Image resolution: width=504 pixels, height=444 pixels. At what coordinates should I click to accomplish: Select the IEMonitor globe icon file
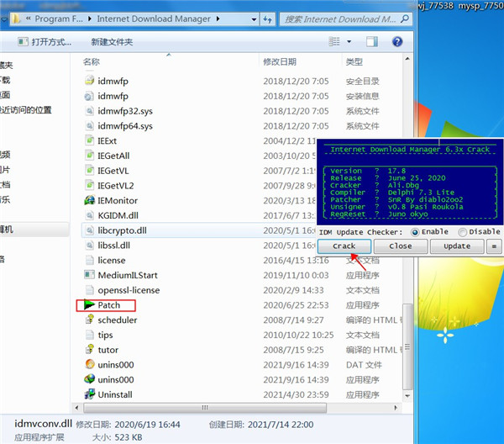[x=91, y=200]
